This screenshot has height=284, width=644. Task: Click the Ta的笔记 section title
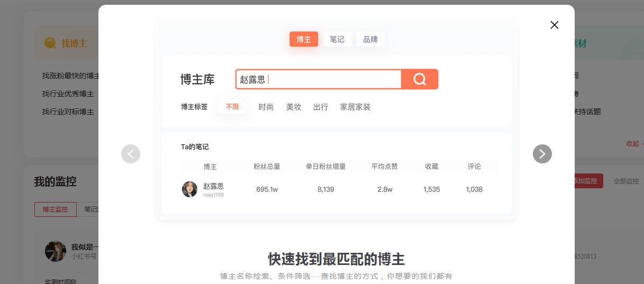pyautogui.click(x=195, y=147)
